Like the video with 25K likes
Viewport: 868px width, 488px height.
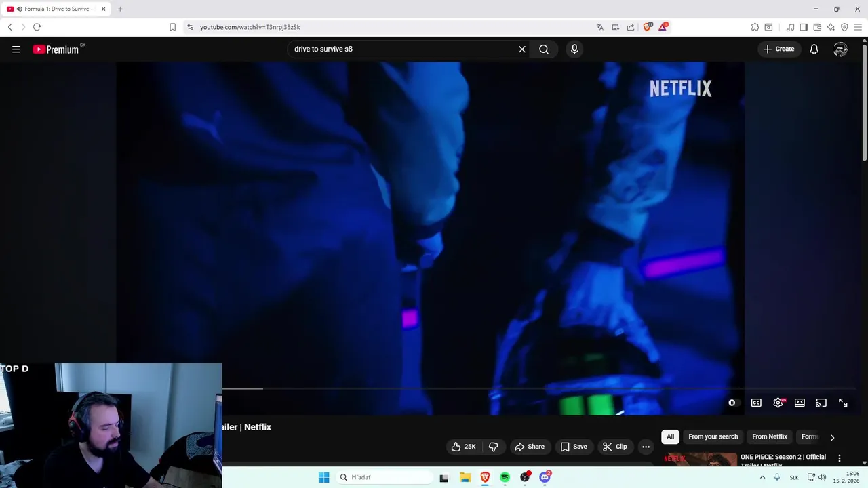click(x=463, y=447)
